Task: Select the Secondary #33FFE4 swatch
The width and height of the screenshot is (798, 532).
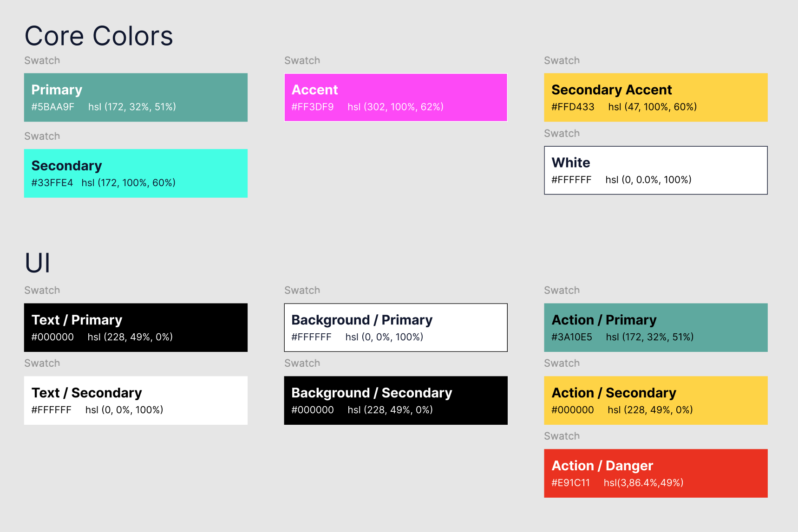Action: tap(135, 173)
